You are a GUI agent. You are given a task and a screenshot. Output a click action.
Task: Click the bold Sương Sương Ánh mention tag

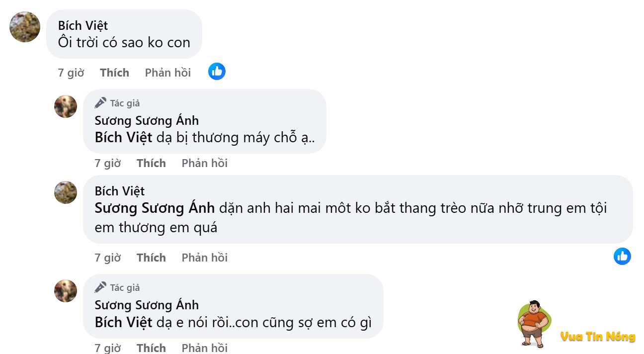tap(155, 208)
